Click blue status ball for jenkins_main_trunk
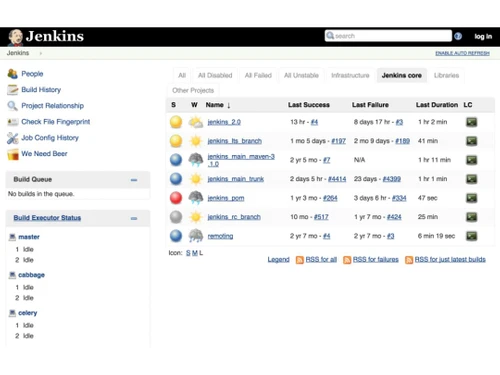Screen dimensions: 500x375 [x=176, y=179]
